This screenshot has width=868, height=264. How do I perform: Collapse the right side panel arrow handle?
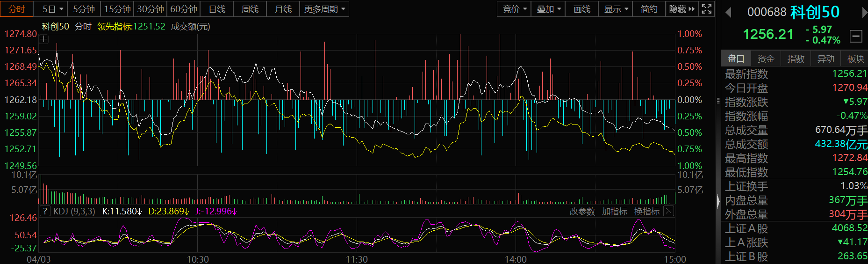point(718,201)
